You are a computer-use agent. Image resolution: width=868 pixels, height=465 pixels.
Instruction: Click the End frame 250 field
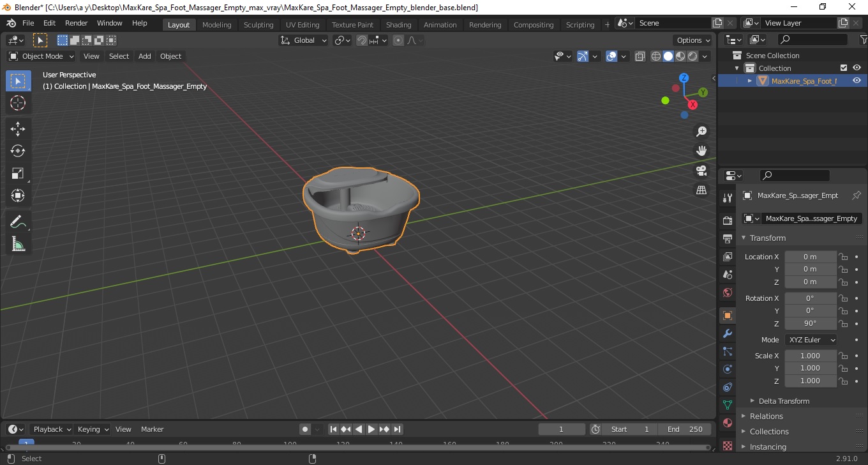pyautogui.click(x=686, y=429)
